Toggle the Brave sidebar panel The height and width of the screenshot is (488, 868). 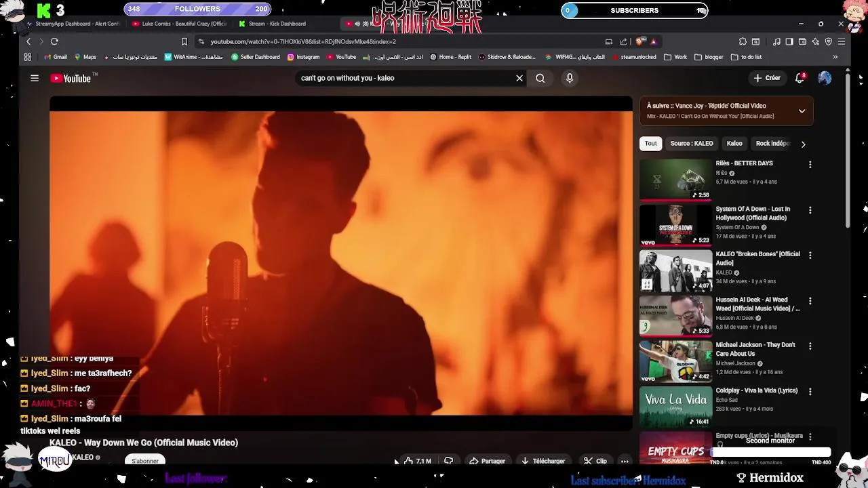(789, 41)
